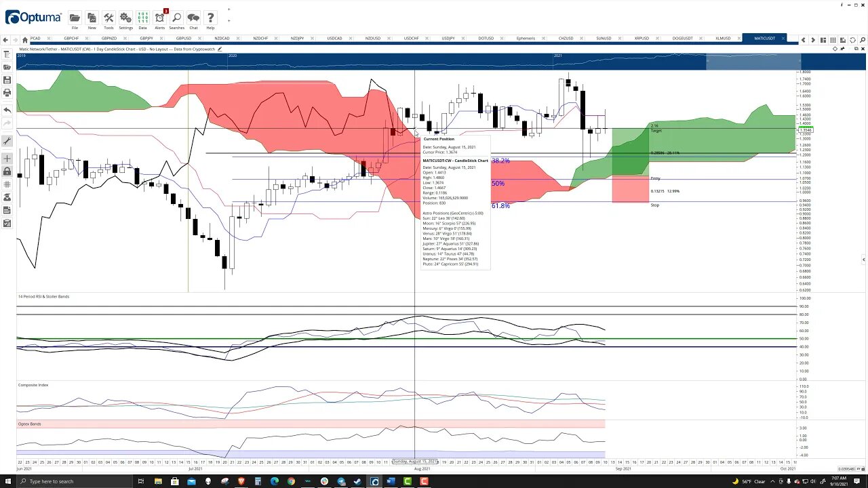Switch to the XLMUSD tab
The height and width of the screenshot is (488, 868).
(723, 39)
